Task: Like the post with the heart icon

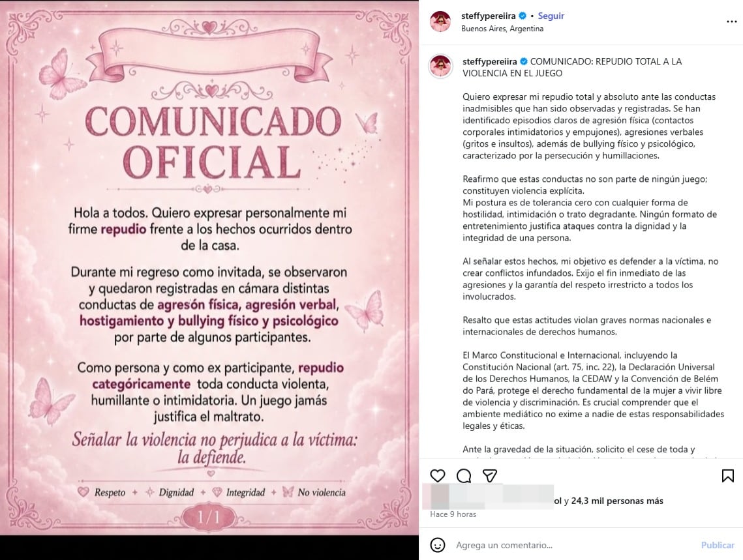Action: (x=437, y=476)
